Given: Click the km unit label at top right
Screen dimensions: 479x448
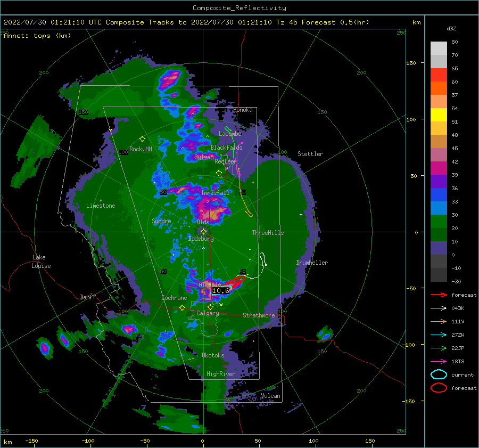Looking at the screenshot, I should [416, 22].
